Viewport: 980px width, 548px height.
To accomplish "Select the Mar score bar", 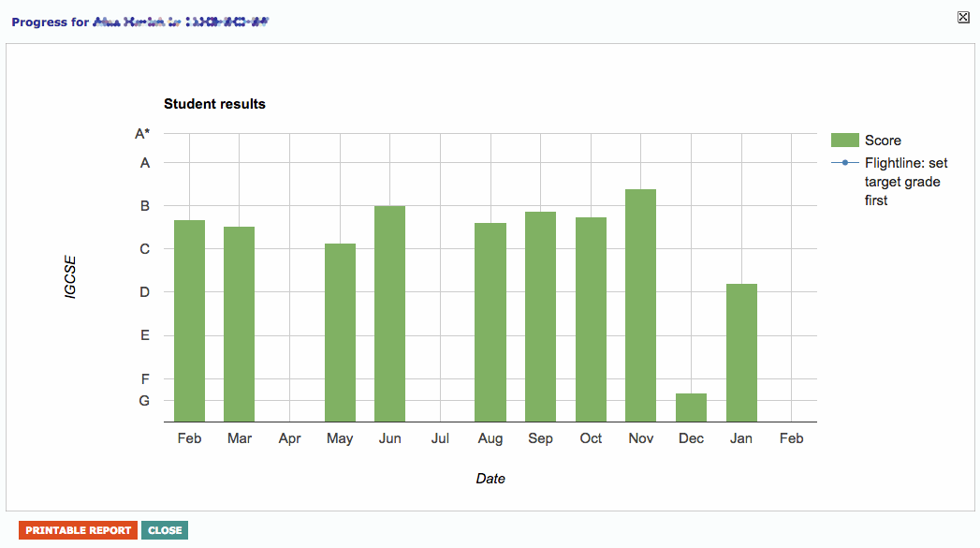I will point(239,324).
